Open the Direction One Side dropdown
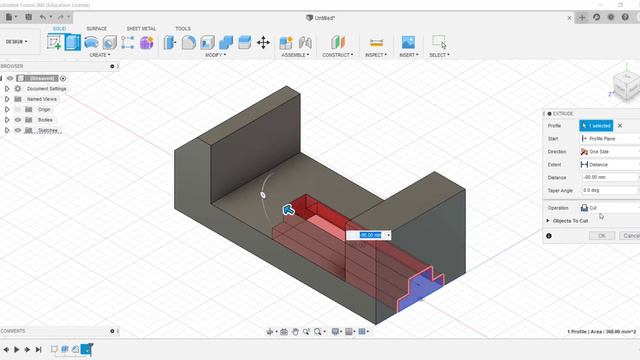The width and height of the screenshot is (640, 360). tap(609, 152)
